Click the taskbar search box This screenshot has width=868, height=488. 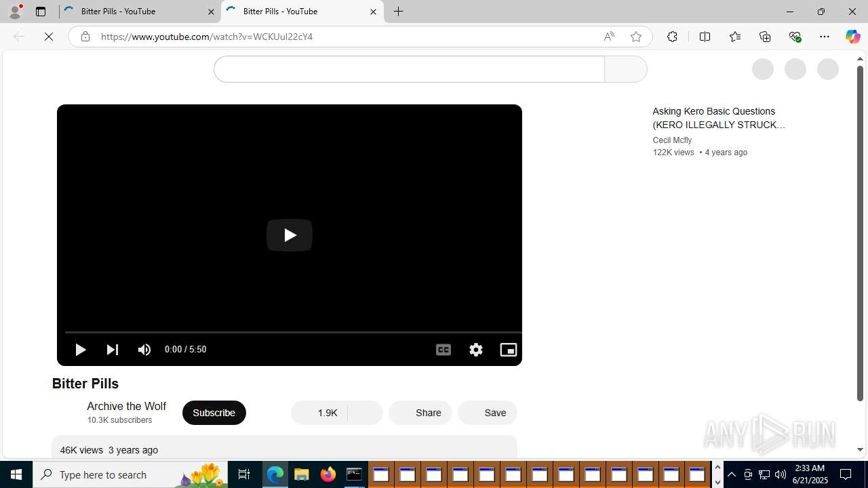point(130,474)
